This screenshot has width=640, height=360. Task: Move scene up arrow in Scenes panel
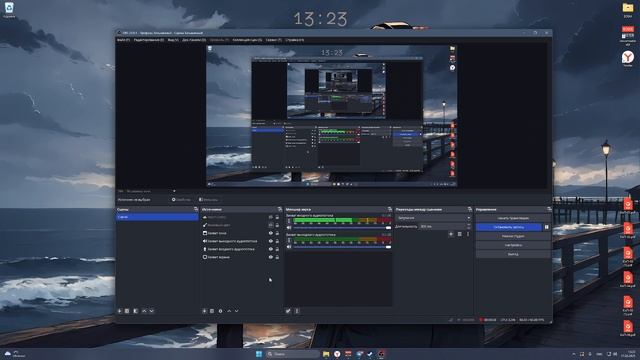[144, 311]
